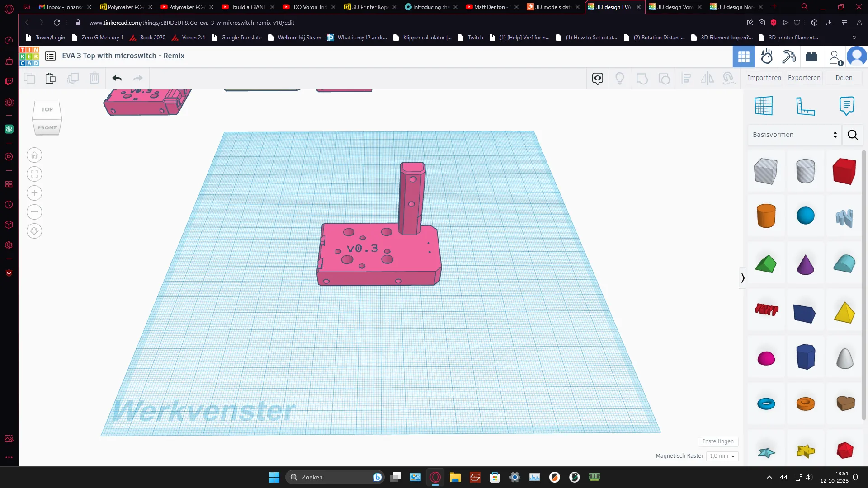Click the undo arrow in the toolbar

point(117,78)
